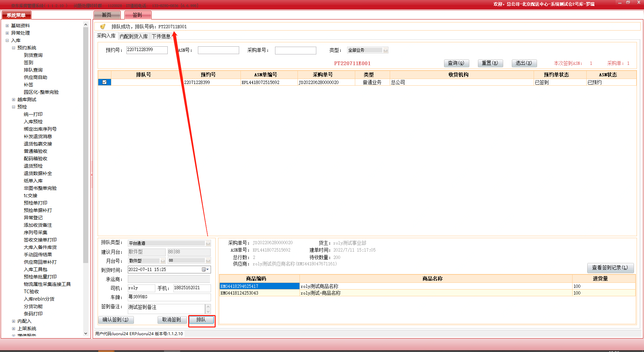
Task: Click the 退出(X) button
Action: point(524,63)
